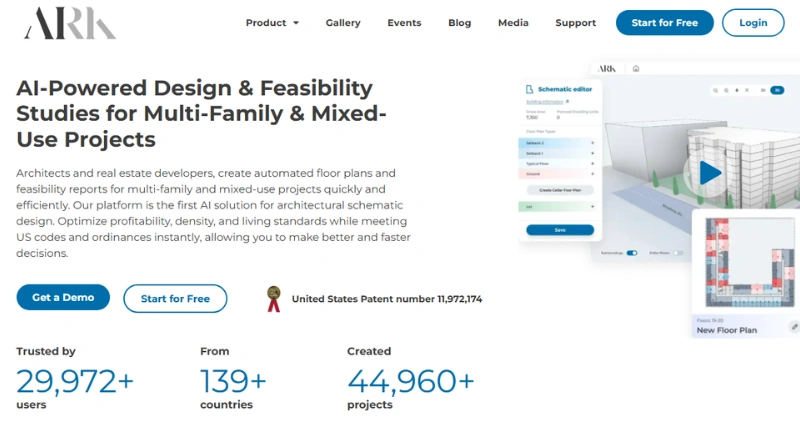Go to the Gallery page

(343, 23)
